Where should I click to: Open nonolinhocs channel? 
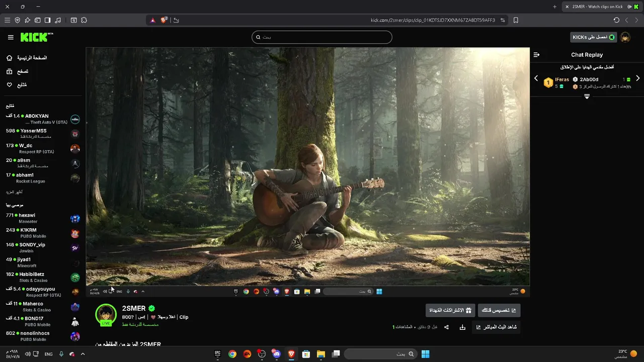pos(43,336)
